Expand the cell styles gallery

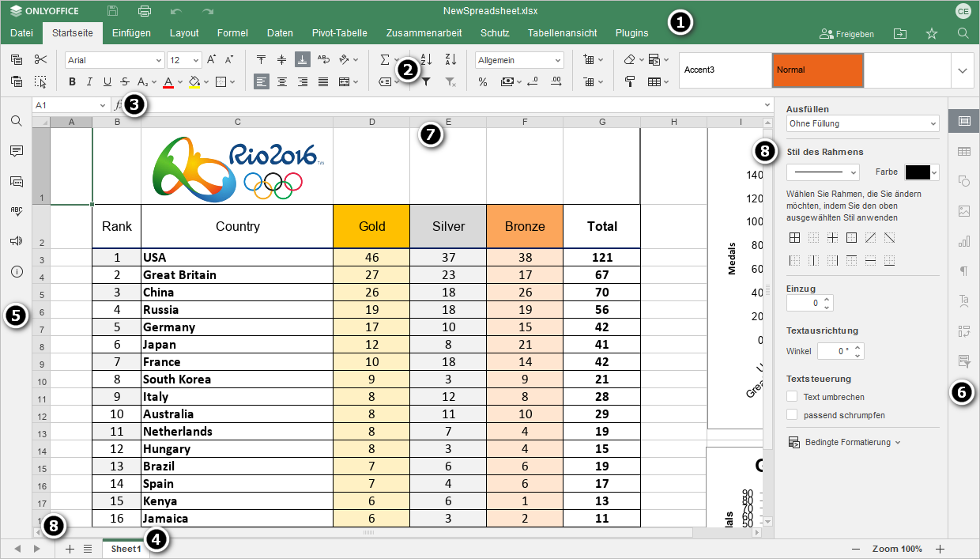pos(962,70)
